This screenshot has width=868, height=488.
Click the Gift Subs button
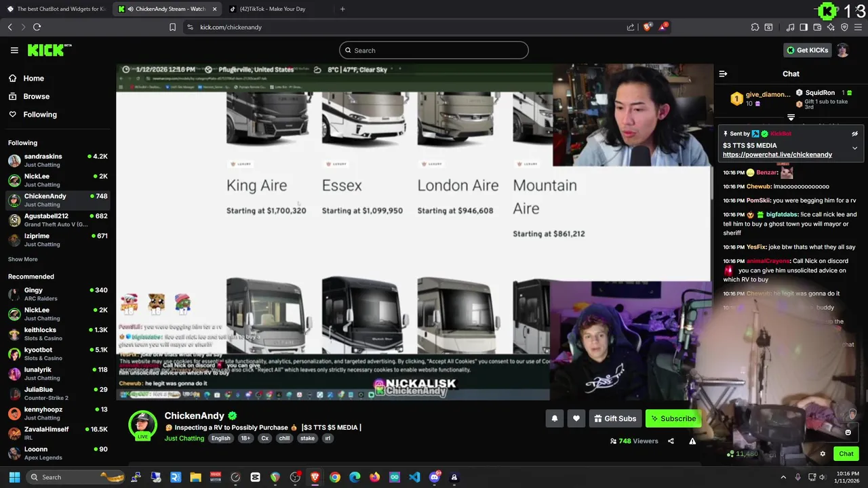point(615,419)
